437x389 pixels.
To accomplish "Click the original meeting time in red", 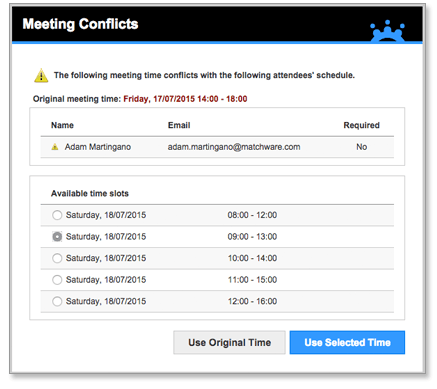I will point(185,99).
